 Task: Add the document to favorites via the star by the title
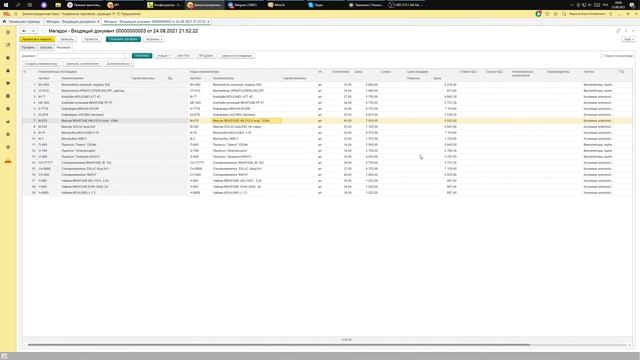(x=43, y=31)
